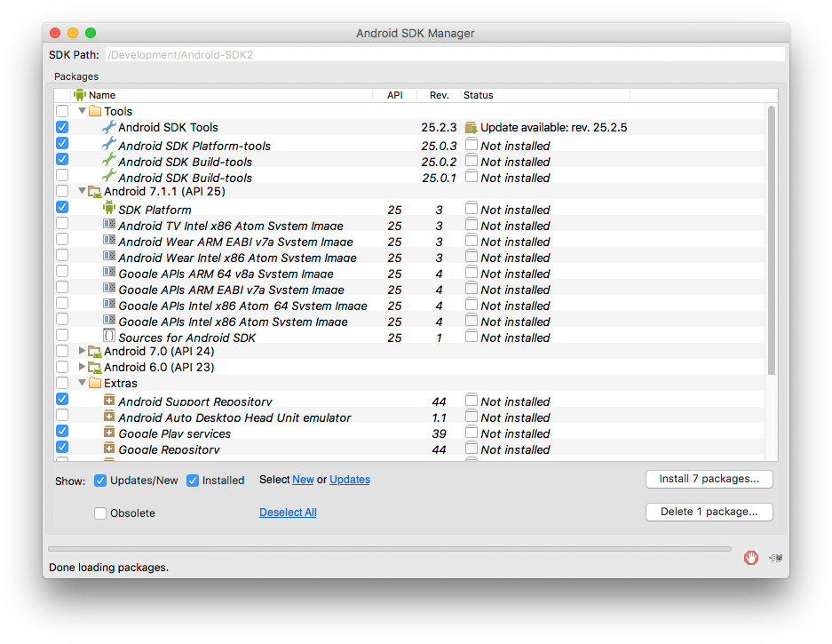
Task: Click the update-available icon for Android SDK Tools
Action: click(x=471, y=127)
